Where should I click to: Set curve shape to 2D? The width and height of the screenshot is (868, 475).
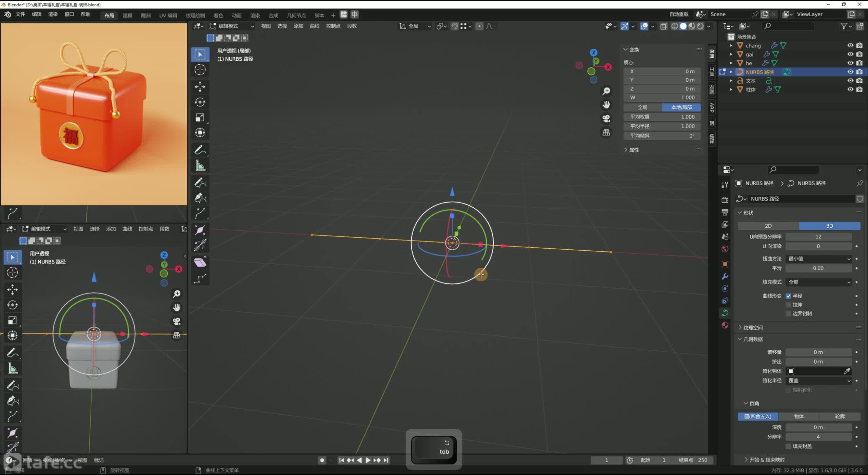[x=768, y=226]
